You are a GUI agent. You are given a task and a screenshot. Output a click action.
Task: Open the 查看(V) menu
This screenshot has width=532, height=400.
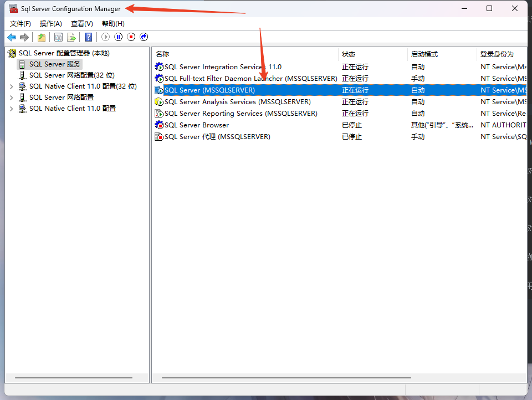(81, 23)
